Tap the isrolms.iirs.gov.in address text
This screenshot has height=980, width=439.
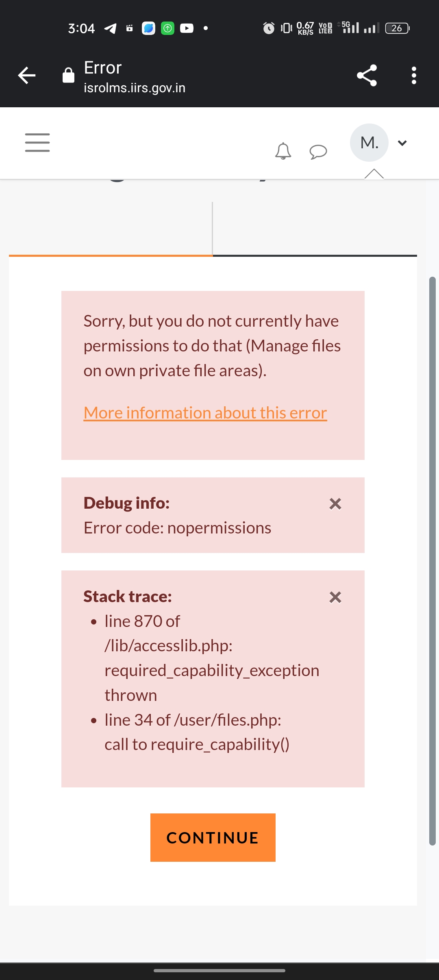tap(135, 88)
